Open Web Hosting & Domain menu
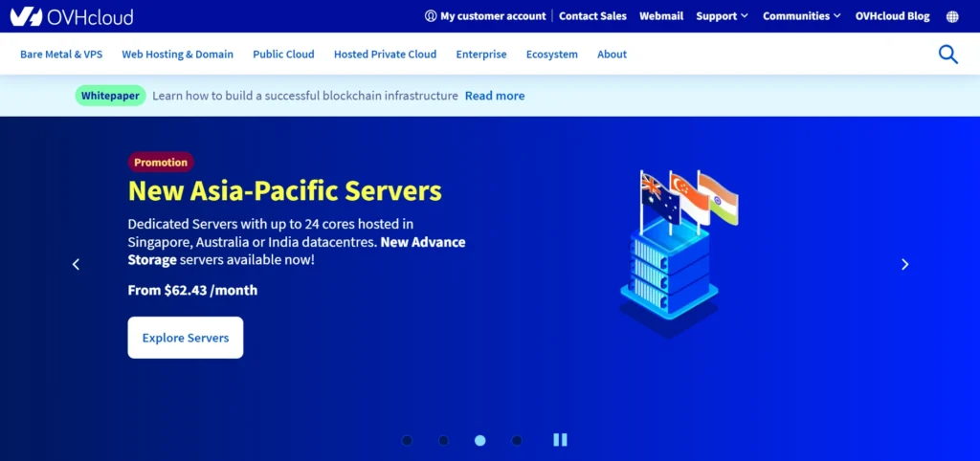The height and width of the screenshot is (461, 980). point(177,55)
